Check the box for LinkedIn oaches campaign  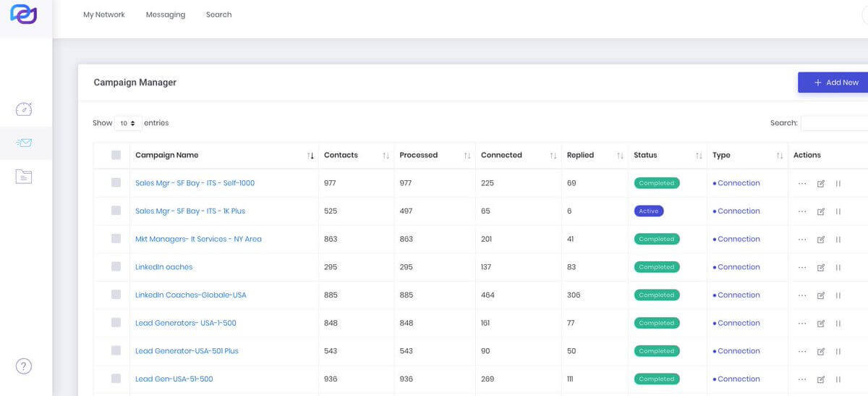coord(116,267)
